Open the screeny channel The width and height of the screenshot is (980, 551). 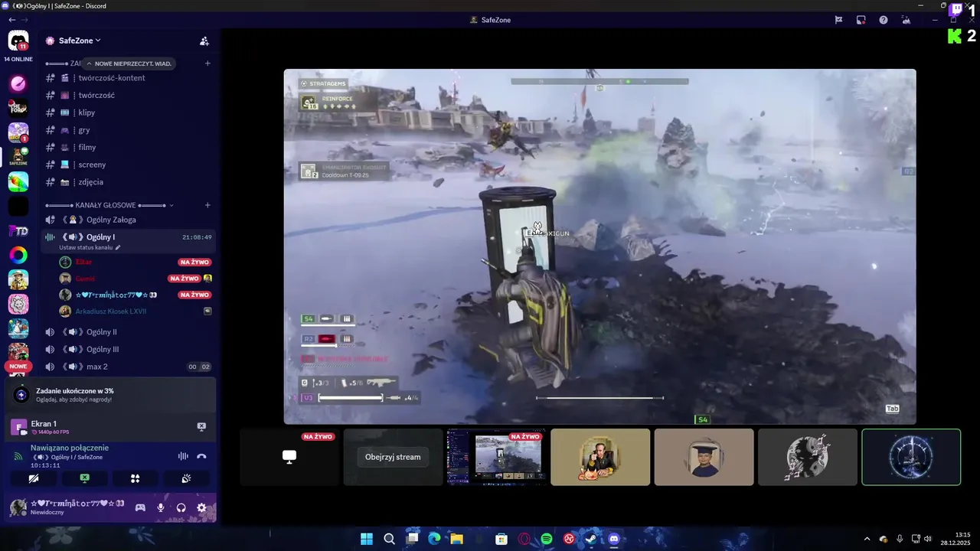[129, 165]
